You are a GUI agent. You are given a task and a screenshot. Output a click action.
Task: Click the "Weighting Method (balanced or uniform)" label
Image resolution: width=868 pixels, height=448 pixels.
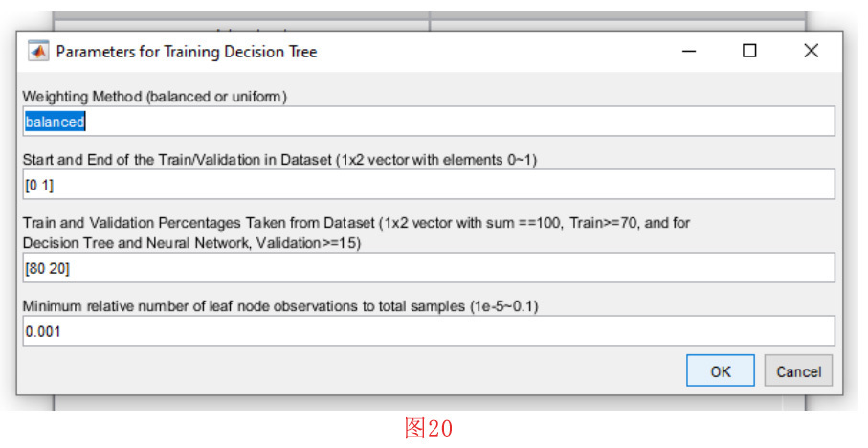154,97
